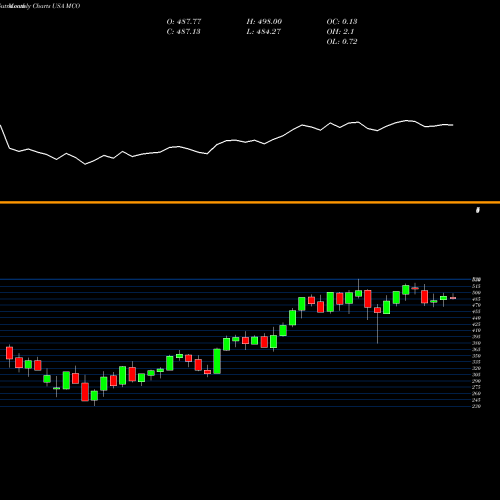
Task: Click the 230 price axis label
Action: pyautogui.click(x=476, y=406)
